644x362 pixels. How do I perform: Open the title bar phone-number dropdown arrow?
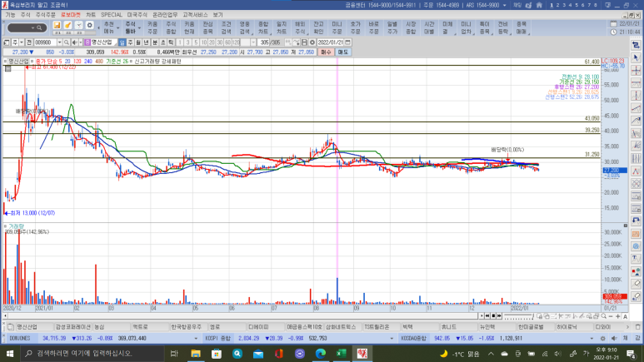[x=505, y=5]
